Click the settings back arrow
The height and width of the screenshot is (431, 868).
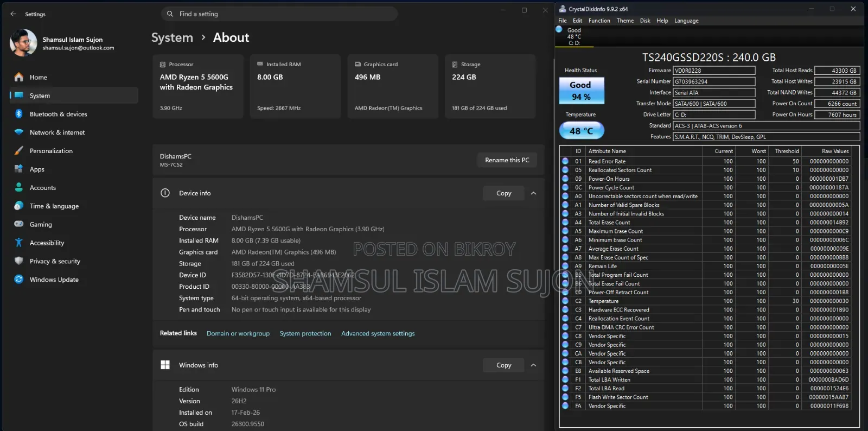pyautogui.click(x=13, y=14)
